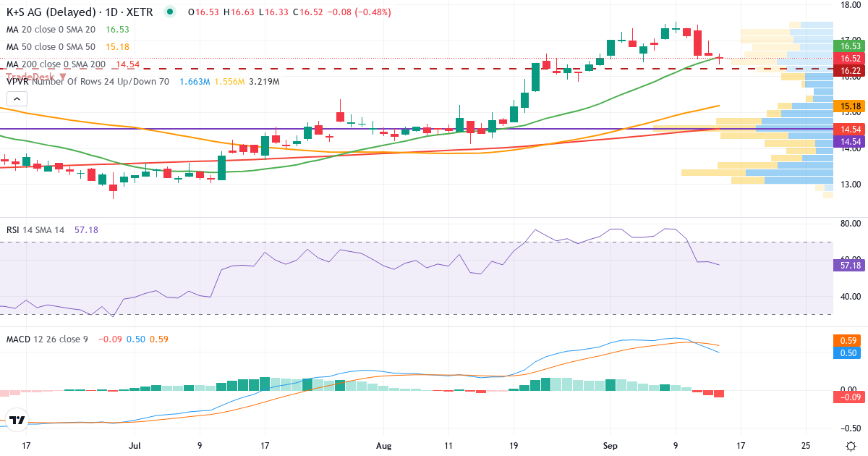The height and width of the screenshot is (456, 868).
Task: Click the purple 14.54 horizontal line label
Action: [851, 142]
